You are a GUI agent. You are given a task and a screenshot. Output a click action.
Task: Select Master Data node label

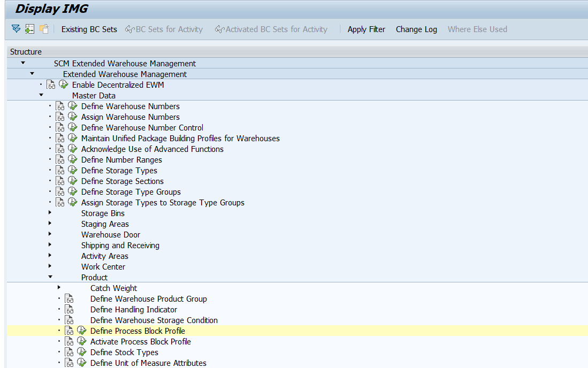pos(94,96)
